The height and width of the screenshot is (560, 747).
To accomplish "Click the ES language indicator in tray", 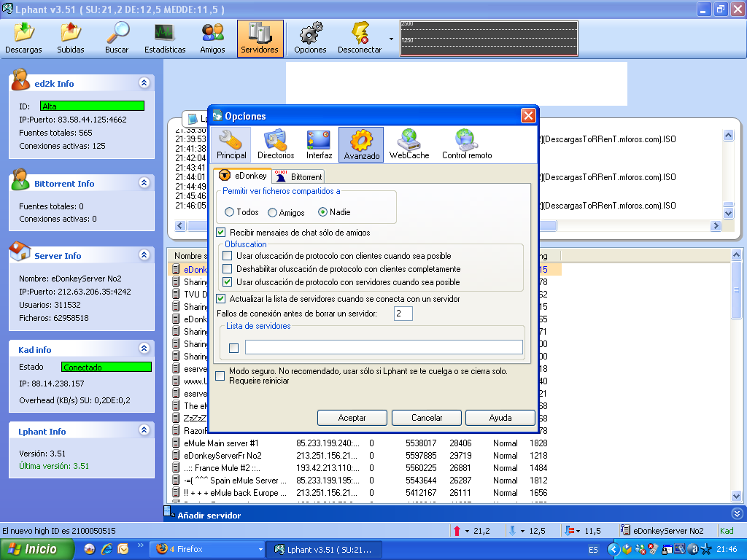I will (x=593, y=550).
